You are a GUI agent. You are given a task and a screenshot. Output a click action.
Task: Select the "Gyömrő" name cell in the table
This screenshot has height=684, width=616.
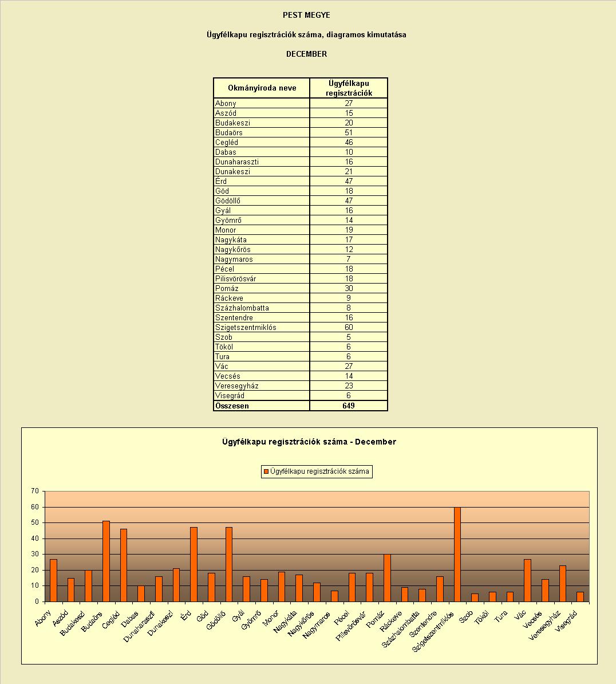pos(262,221)
